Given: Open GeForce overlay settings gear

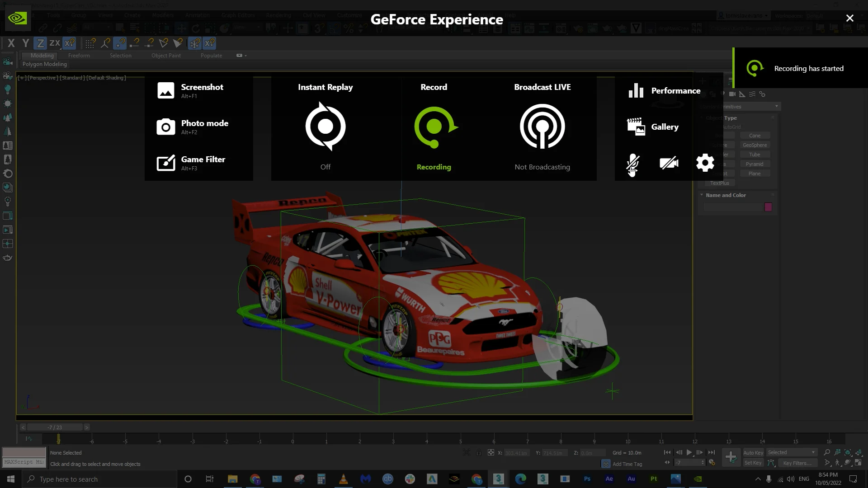Looking at the screenshot, I should 705,163.
